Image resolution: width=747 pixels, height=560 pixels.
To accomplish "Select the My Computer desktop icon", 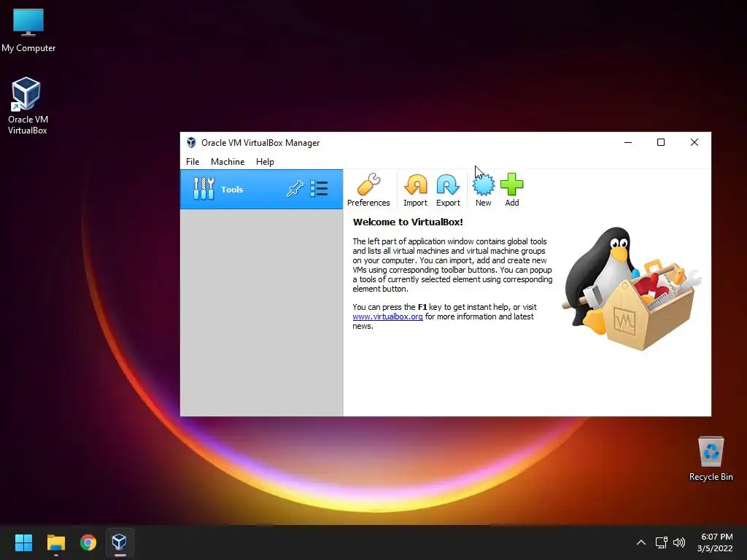I will click(x=28, y=30).
